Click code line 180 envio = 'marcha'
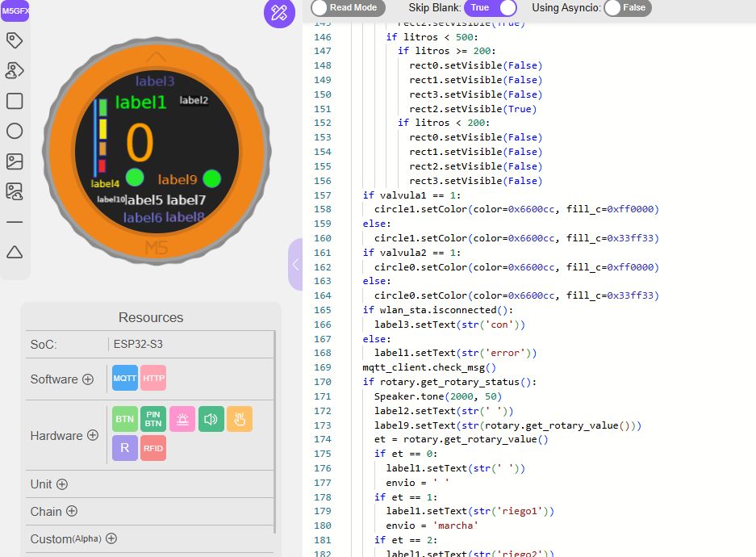Image resolution: width=756 pixels, height=557 pixels. click(x=432, y=526)
